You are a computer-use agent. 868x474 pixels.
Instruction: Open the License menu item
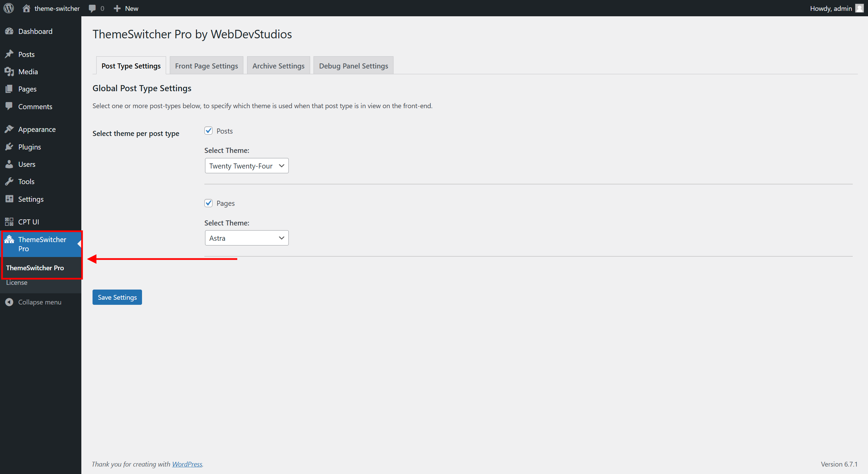point(16,282)
